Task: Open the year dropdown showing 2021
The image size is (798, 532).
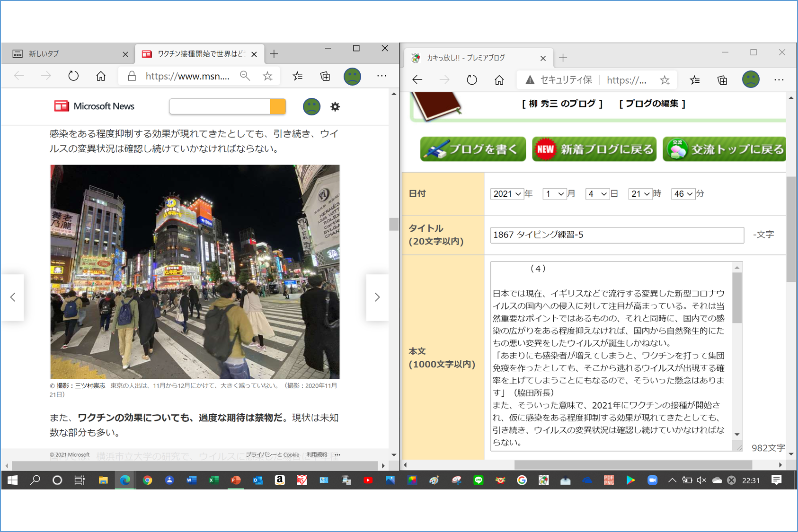Action: coord(507,194)
